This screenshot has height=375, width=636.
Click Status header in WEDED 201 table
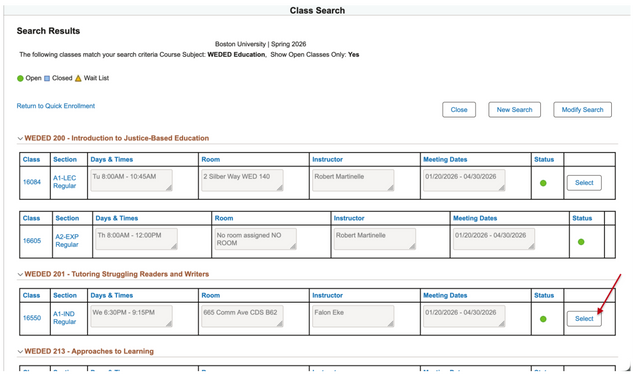[x=544, y=295]
